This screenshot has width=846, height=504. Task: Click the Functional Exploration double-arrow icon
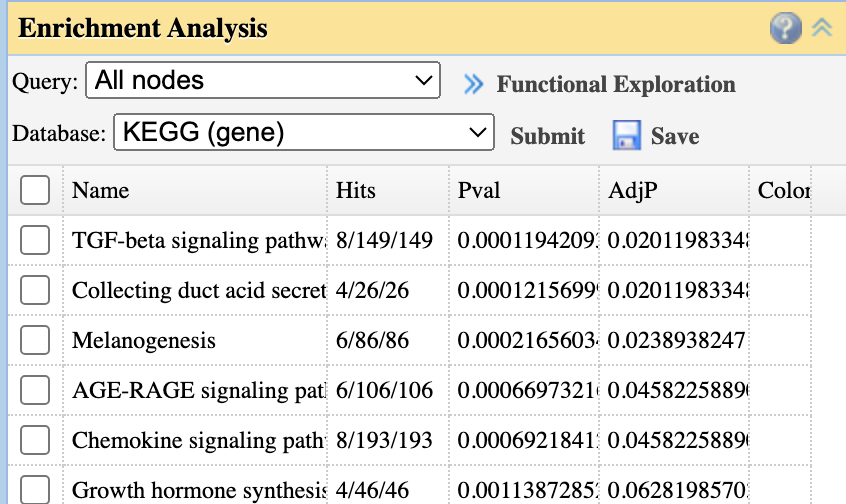point(473,85)
